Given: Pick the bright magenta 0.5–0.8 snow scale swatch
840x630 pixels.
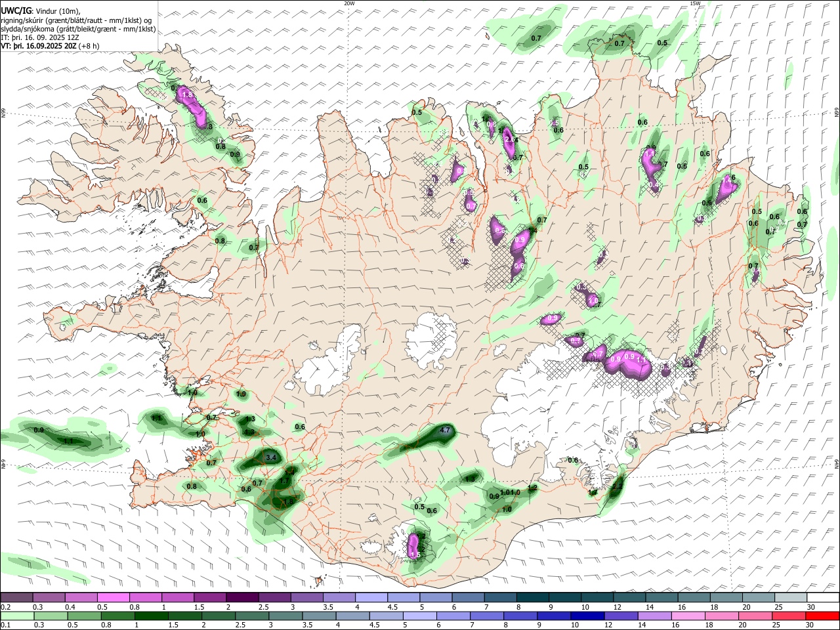Looking at the screenshot, I should (x=113, y=598).
